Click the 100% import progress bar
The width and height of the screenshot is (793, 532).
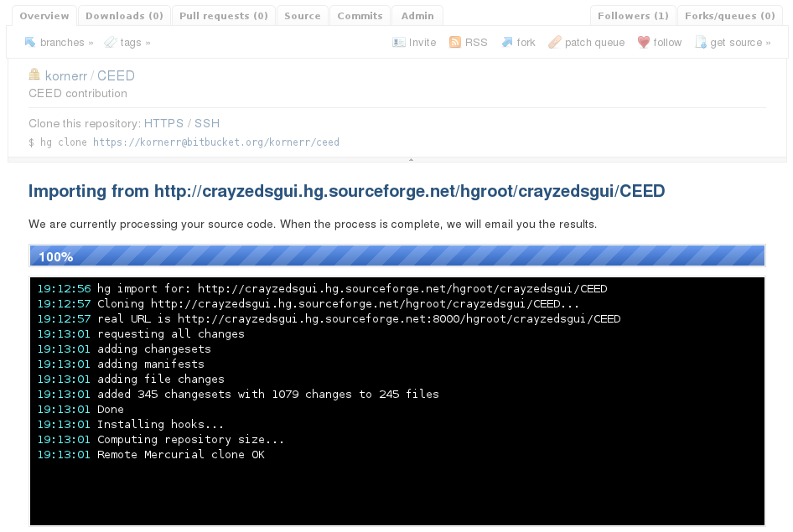tap(397, 256)
